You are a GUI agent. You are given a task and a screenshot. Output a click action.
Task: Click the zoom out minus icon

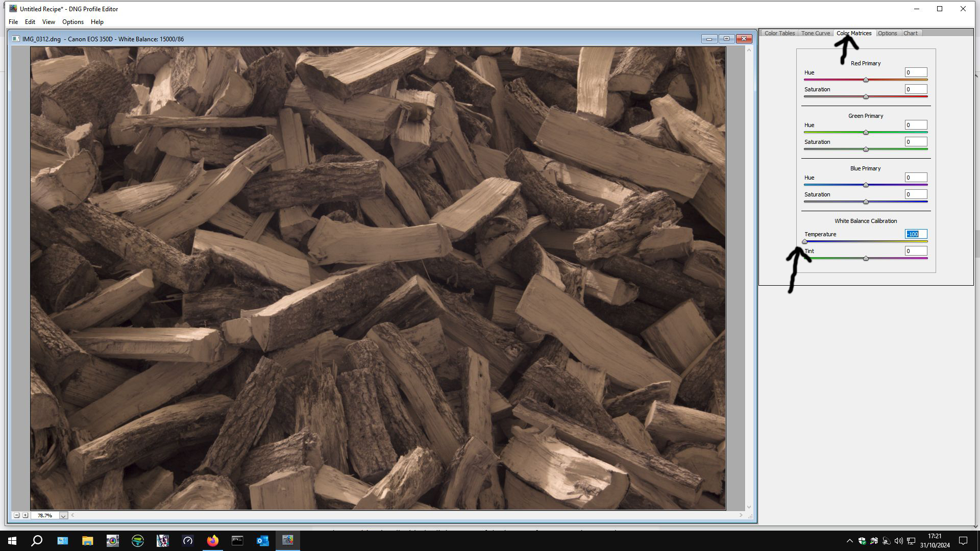pyautogui.click(x=16, y=515)
